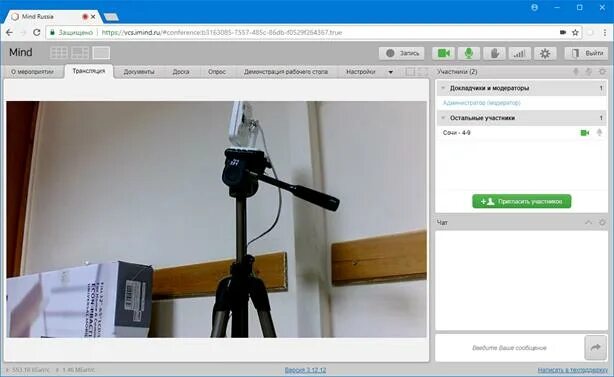
Task: Click the Mind logo text
Action: (x=21, y=52)
